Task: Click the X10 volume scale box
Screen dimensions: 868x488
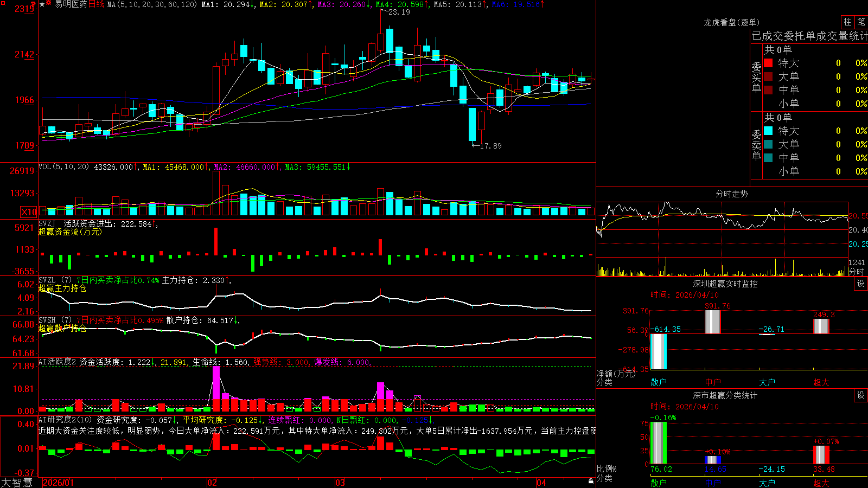Action: [29, 212]
